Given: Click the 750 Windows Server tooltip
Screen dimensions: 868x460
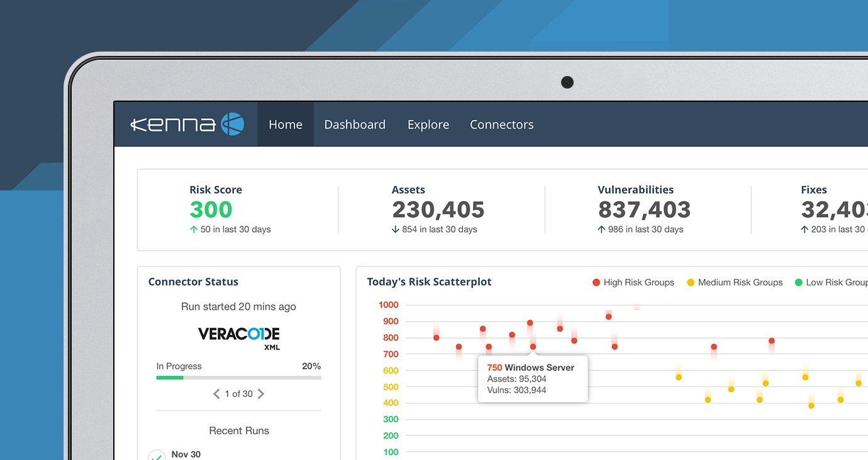Looking at the screenshot, I should 533,379.
